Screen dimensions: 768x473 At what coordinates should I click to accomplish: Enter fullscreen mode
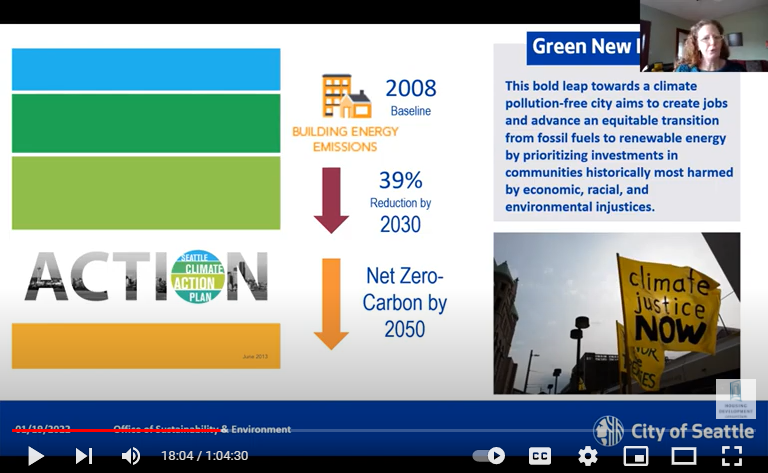tap(732, 456)
